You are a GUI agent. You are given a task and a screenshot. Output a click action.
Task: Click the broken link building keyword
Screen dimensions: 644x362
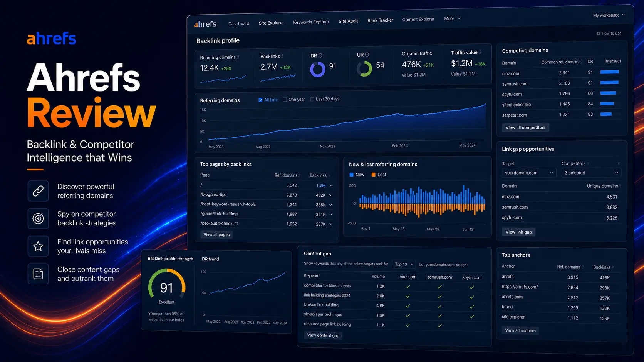[321, 305]
